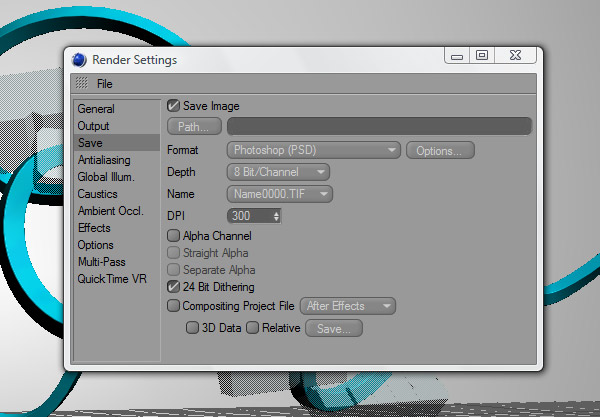Click the format Options... button
The height and width of the screenshot is (417, 600).
coord(440,150)
